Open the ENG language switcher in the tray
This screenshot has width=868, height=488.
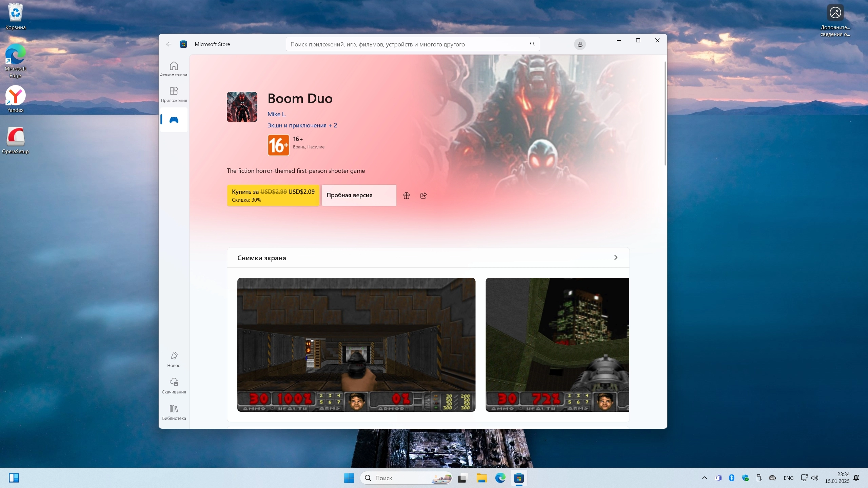[x=788, y=478]
